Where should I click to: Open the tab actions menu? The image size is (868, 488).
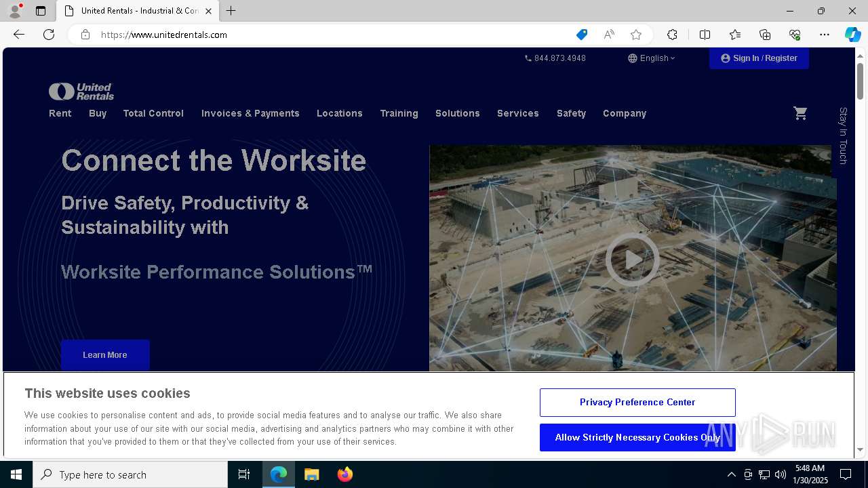41,11
